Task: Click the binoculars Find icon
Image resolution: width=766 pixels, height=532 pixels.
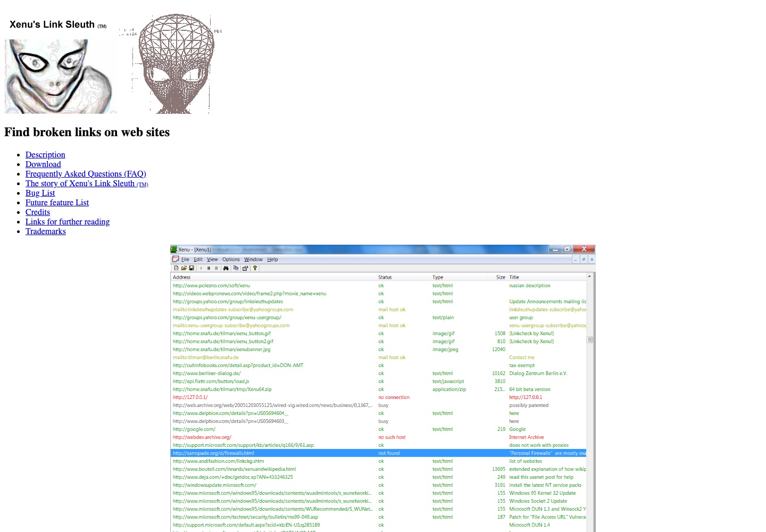Action: pos(226,268)
